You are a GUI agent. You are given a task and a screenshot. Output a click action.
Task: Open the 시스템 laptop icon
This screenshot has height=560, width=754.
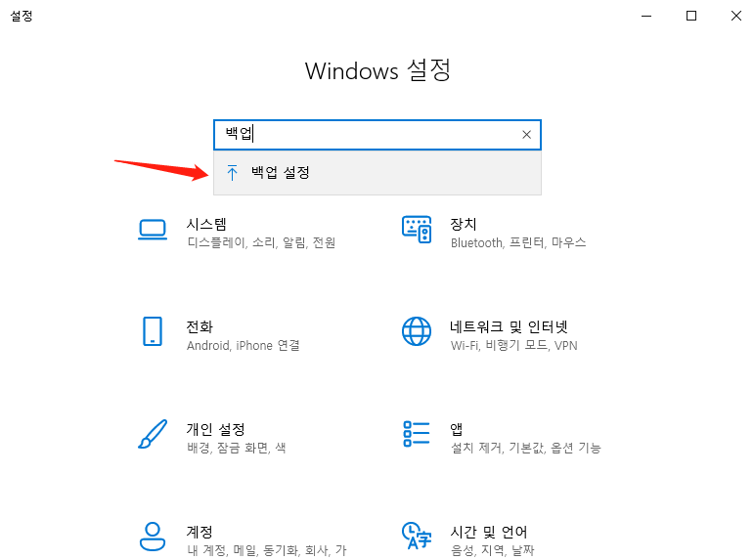pos(153,230)
